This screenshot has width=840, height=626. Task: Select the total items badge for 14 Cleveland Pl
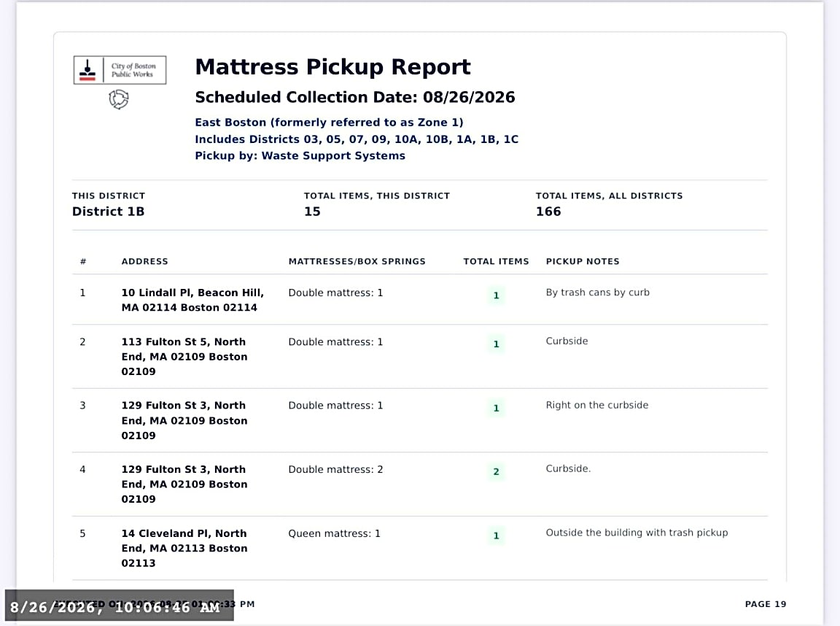coord(496,536)
